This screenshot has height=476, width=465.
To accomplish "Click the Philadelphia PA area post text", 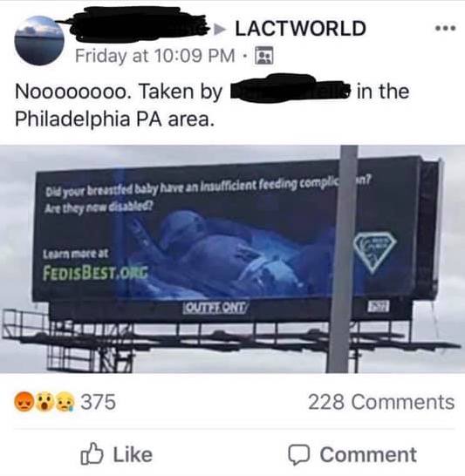I will point(114,119).
